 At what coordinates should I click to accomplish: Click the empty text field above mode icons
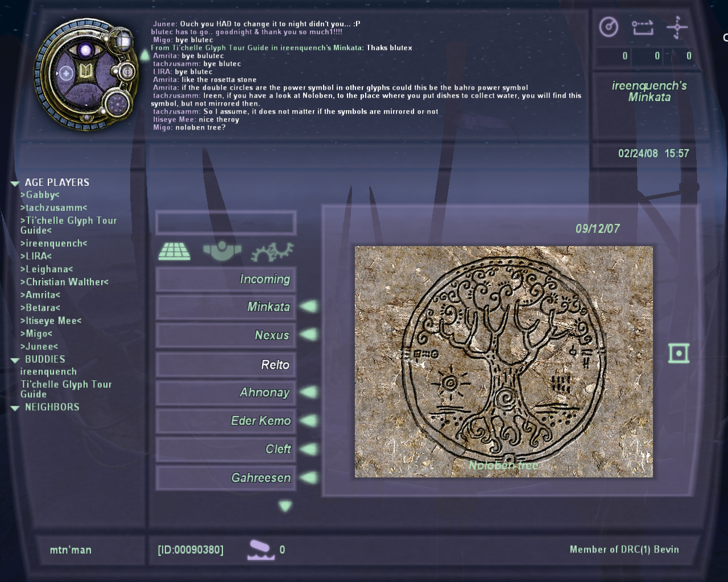(x=226, y=223)
